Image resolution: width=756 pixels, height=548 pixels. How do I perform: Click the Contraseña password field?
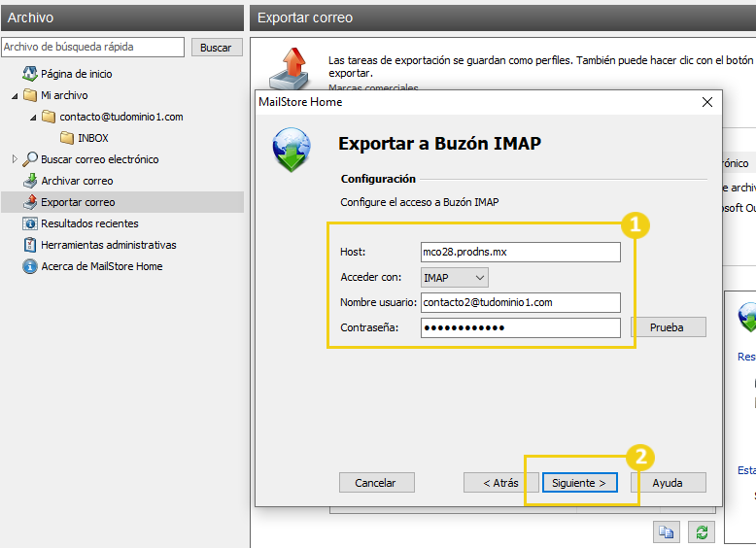pos(520,327)
